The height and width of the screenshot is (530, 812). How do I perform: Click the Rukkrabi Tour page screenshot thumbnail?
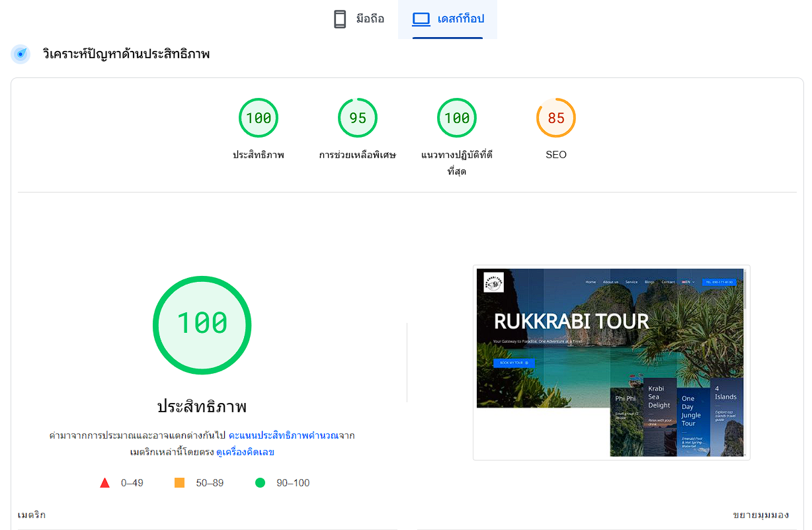(612, 363)
